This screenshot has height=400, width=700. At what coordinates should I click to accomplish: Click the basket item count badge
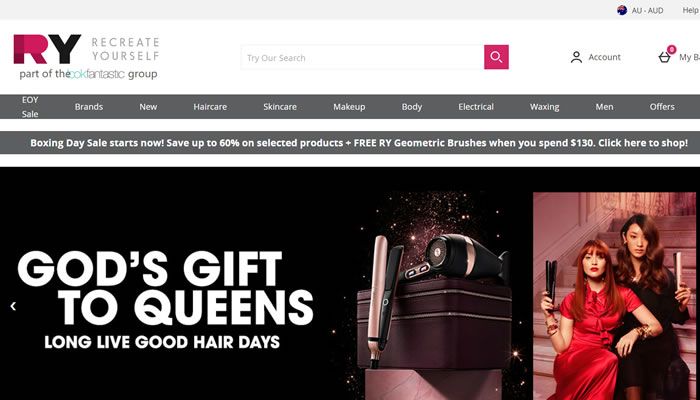[x=671, y=49]
